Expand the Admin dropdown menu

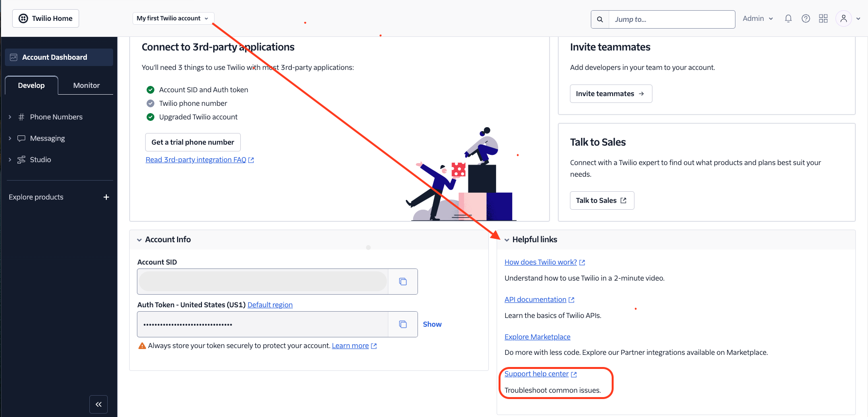[x=757, y=18]
